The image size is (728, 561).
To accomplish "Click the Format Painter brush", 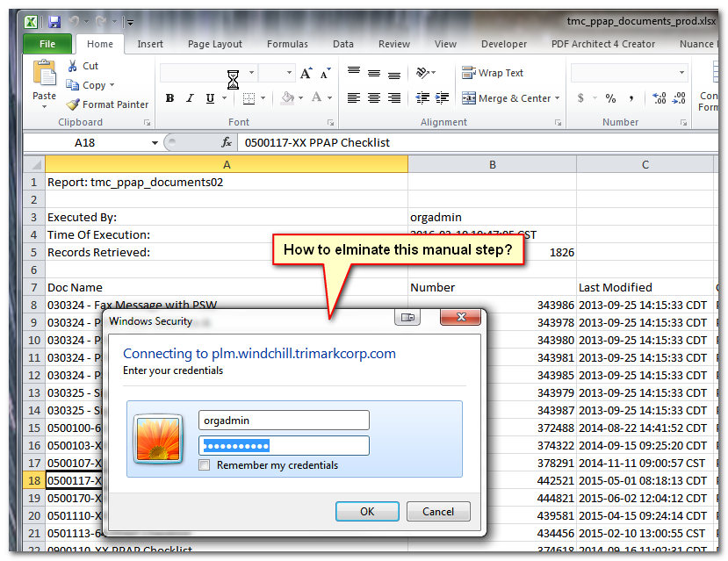I will click(x=73, y=104).
